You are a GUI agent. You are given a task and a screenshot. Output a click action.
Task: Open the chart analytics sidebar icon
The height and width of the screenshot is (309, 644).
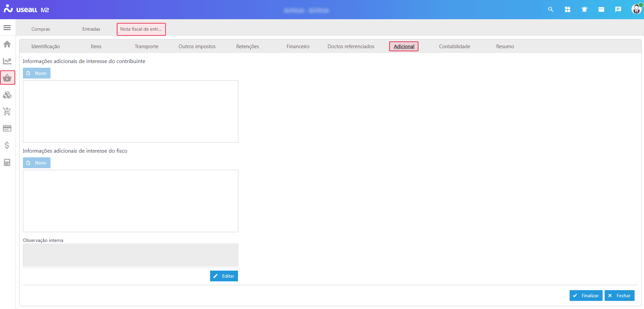[7, 61]
